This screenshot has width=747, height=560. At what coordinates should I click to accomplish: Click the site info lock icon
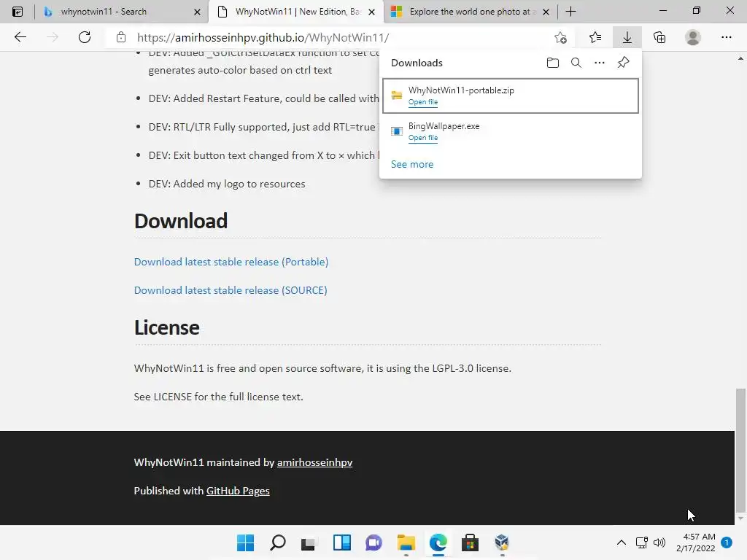point(121,37)
